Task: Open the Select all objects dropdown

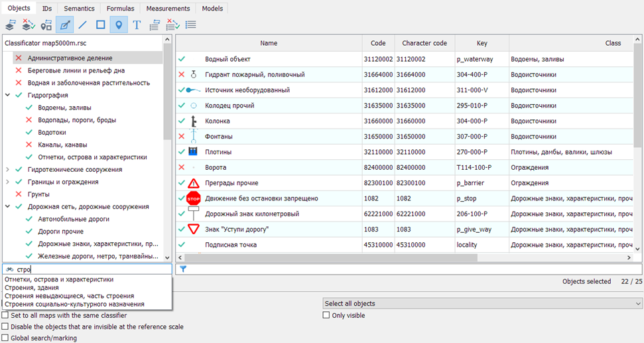Action: (x=482, y=303)
